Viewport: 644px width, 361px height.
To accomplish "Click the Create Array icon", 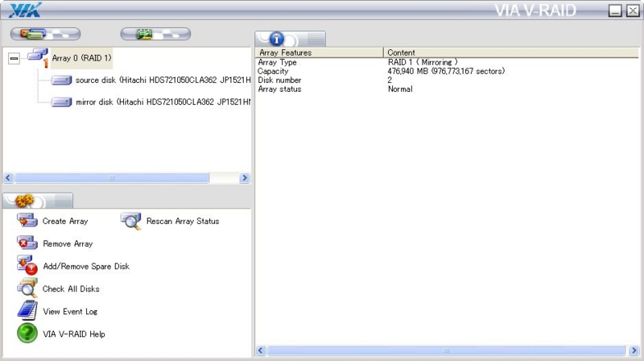I will 27,221.
